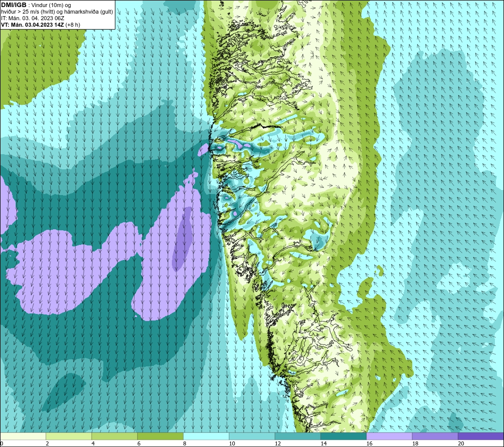Click the legend scale label '8'
This screenshot has width=504, height=447.
point(184,443)
